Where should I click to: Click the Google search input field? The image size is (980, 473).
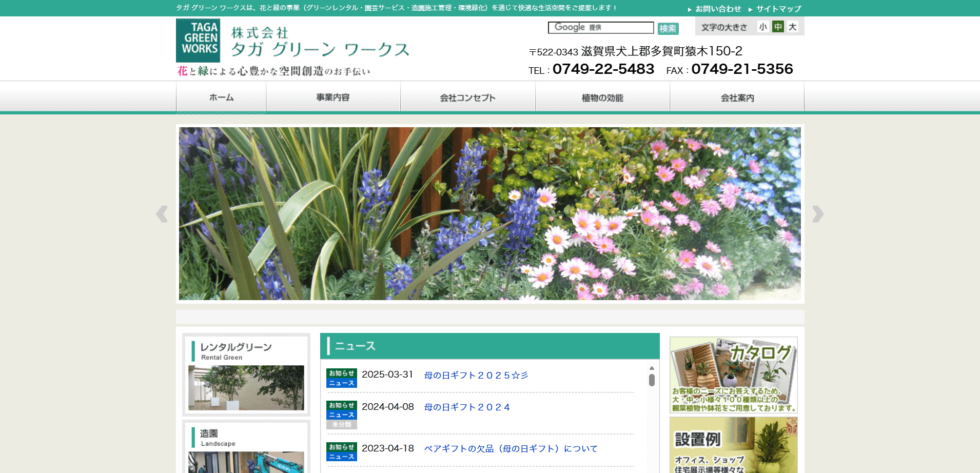600,28
